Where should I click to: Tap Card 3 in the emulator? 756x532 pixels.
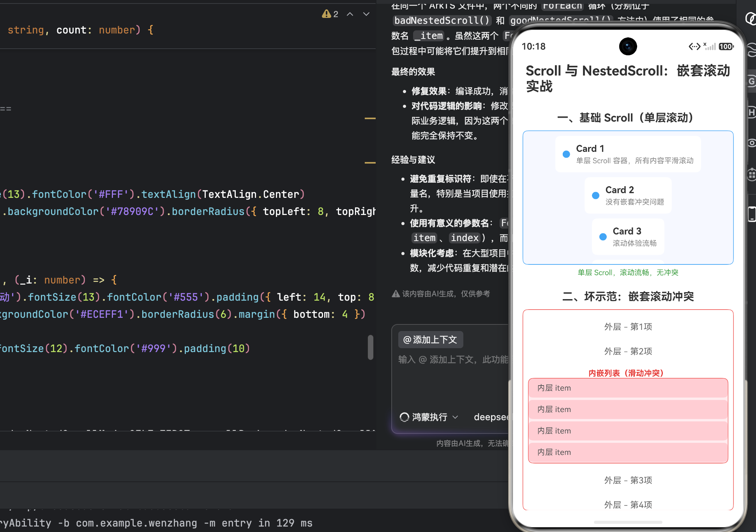point(628,236)
